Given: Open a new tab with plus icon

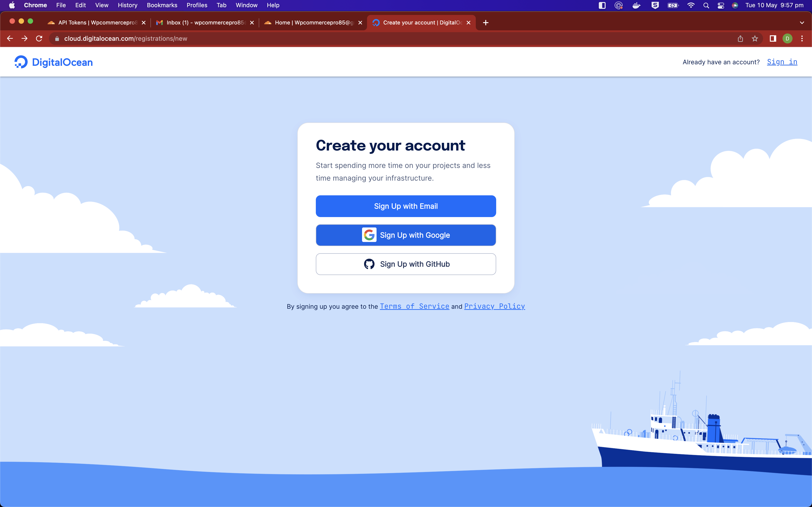Looking at the screenshot, I should 486,22.
